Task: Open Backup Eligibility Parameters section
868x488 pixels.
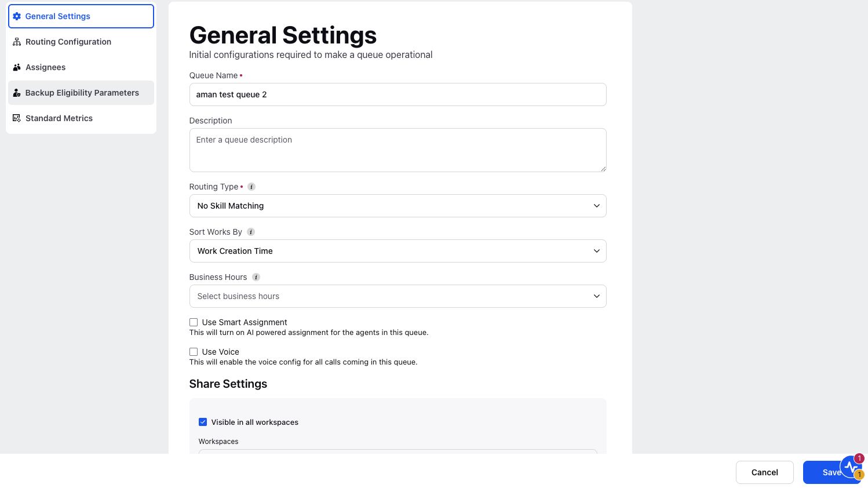Action: [x=81, y=93]
